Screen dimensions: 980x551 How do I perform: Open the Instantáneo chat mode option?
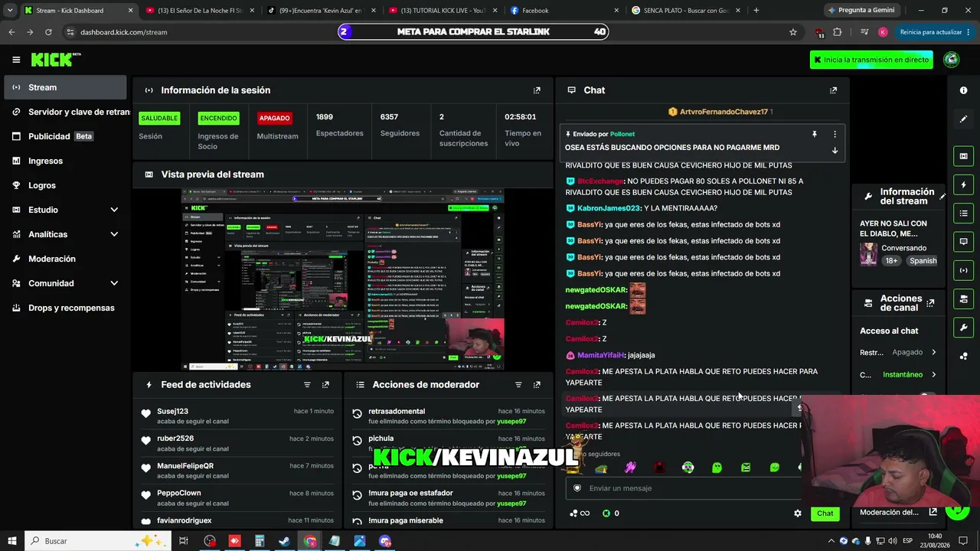[x=898, y=375]
